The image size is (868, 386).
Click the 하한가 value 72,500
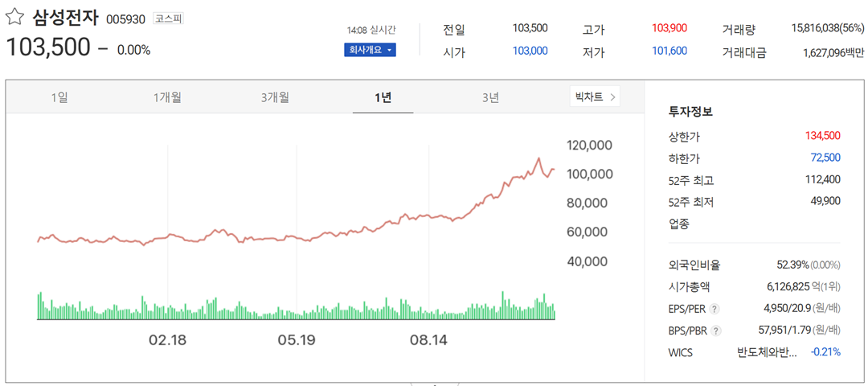coord(825,158)
